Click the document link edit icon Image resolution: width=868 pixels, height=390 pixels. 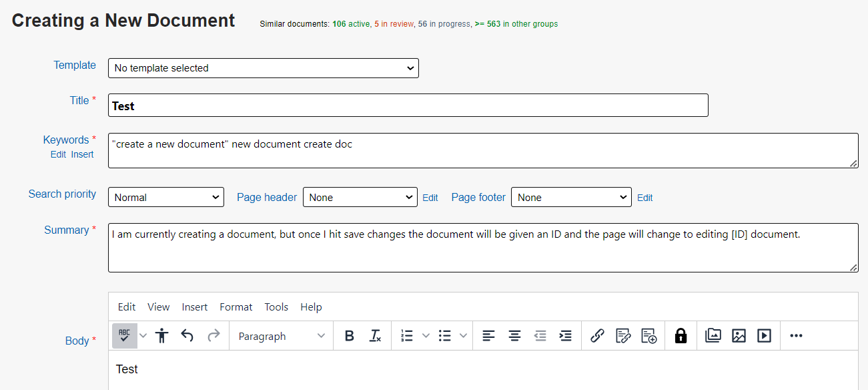623,336
